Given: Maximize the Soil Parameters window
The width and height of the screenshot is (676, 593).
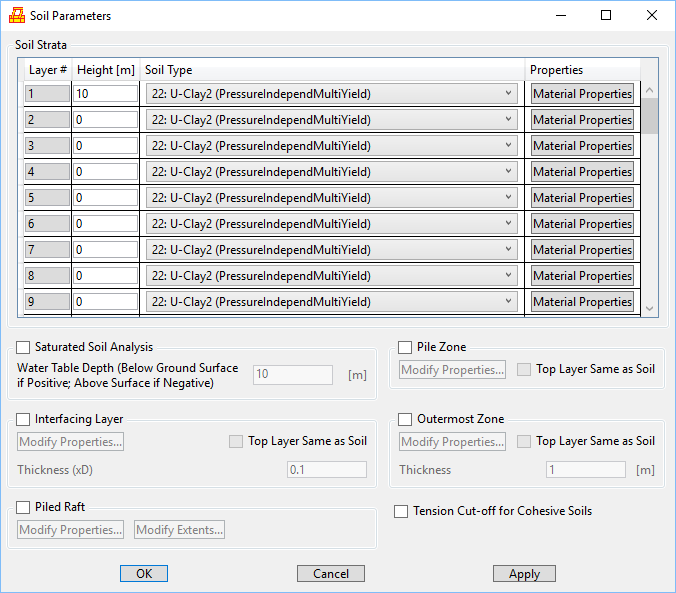Looking at the screenshot, I should pos(606,16).
